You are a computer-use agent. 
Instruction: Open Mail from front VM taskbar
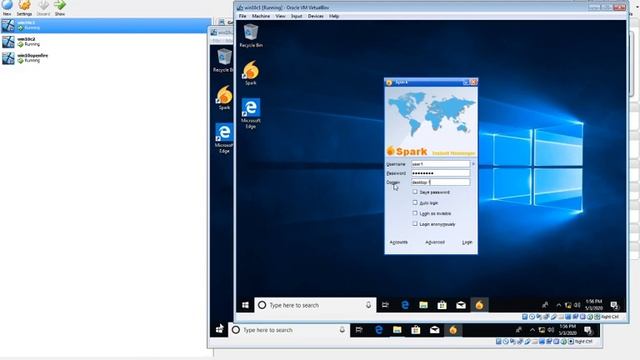(x=461, y=305)
